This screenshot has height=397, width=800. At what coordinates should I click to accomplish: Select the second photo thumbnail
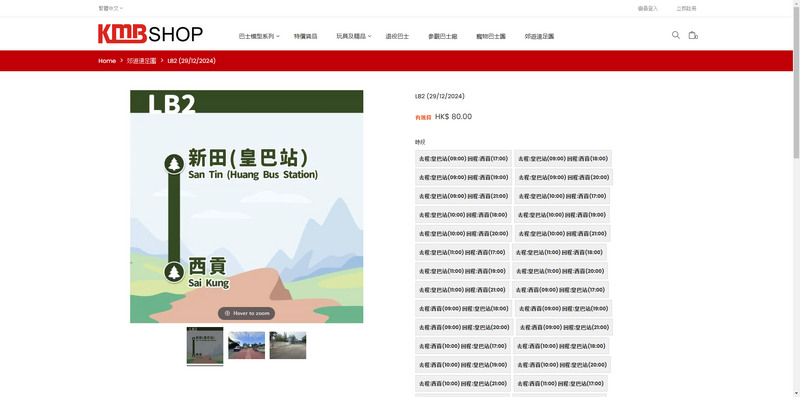(x=246, y=345)
